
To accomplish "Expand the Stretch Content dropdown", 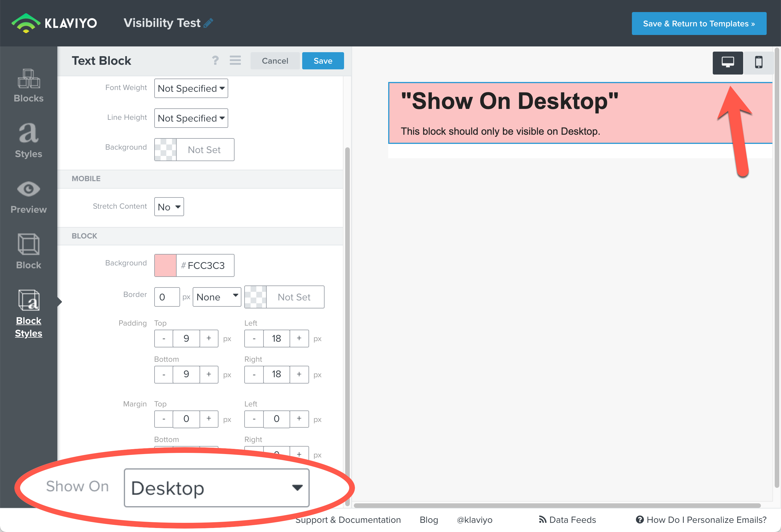I will [168, 206].
